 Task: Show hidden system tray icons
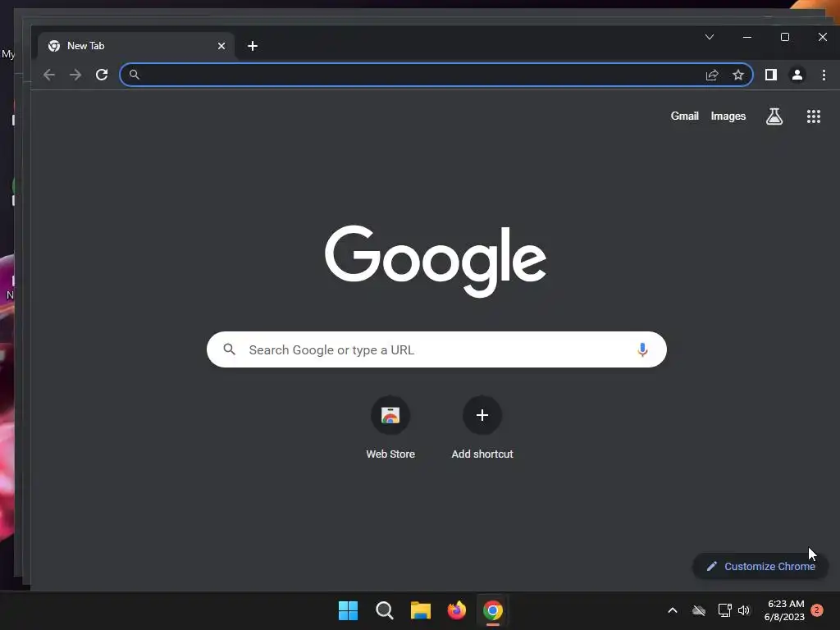[x=673, y=610]
